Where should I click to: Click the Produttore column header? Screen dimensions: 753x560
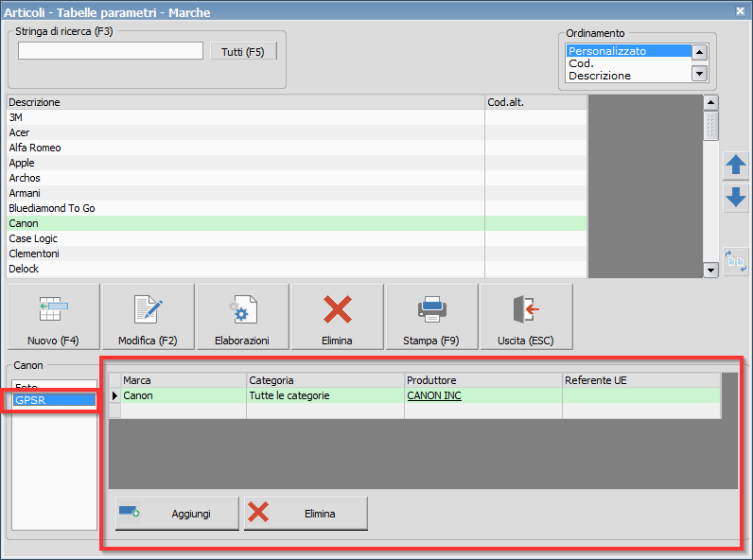(x=483, y=380)
